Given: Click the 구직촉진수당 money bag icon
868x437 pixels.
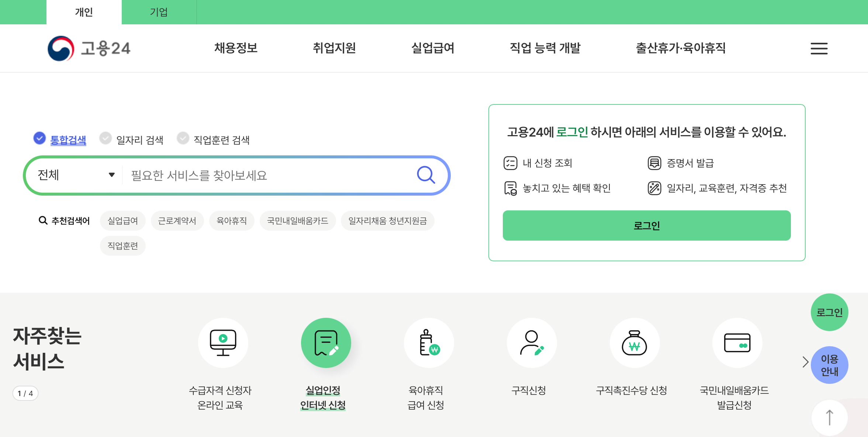Looking at the screenshot, I should tap(634, 343).
